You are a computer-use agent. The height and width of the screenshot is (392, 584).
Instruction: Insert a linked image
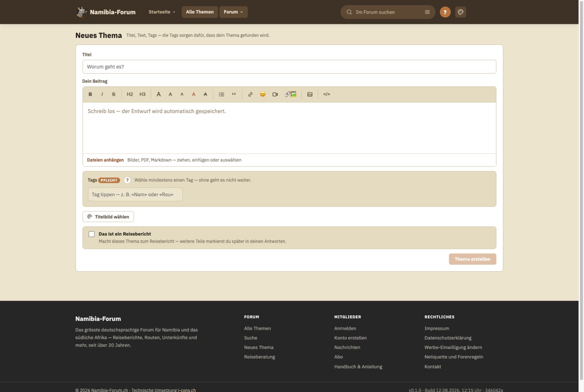[291, 94]
